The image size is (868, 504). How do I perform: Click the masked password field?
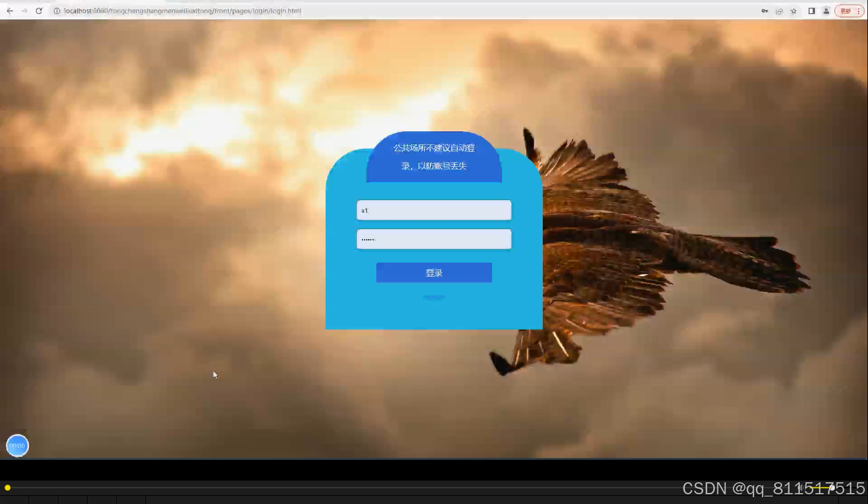(x=434, y=239)
